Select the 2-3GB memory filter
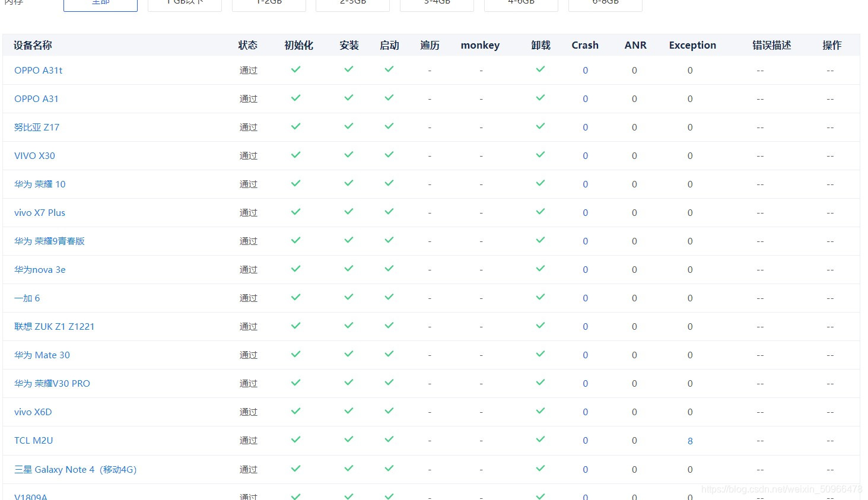The width and height of the screenshot is (868, 500). 352,3
